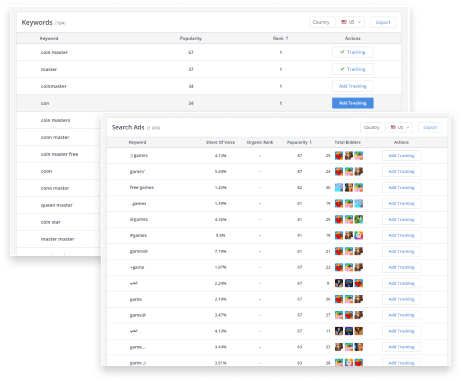Click Export button in Keywords panel
Screen dimensions: 461x381
383,22
